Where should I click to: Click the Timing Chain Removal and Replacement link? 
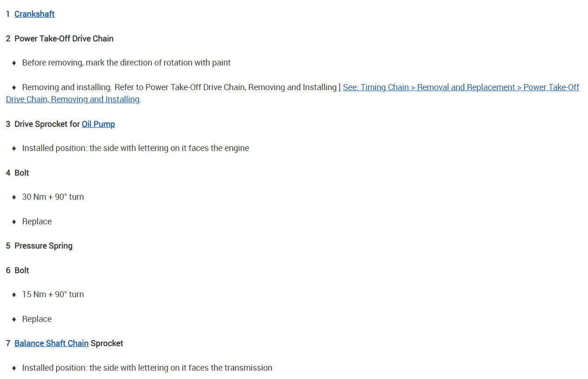point(460,87)
